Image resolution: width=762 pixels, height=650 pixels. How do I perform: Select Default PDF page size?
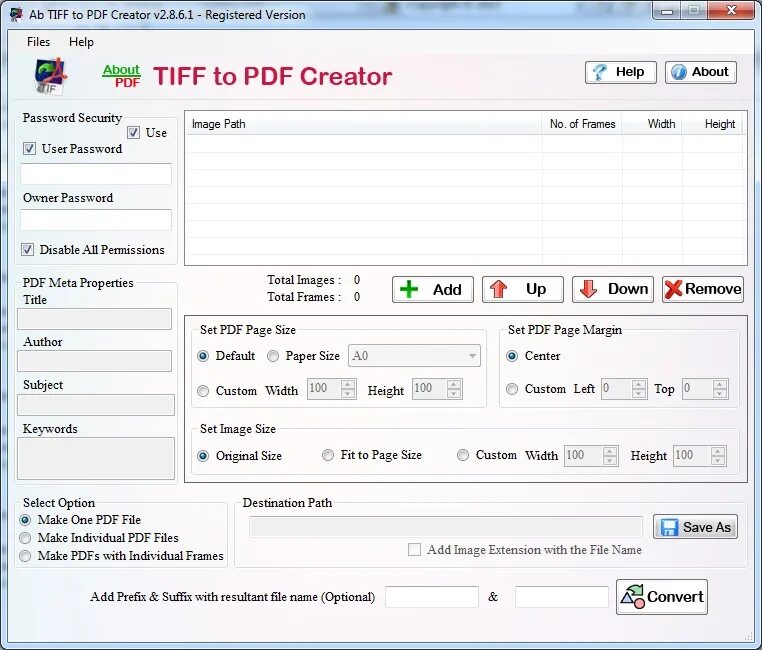pos(203,356)
